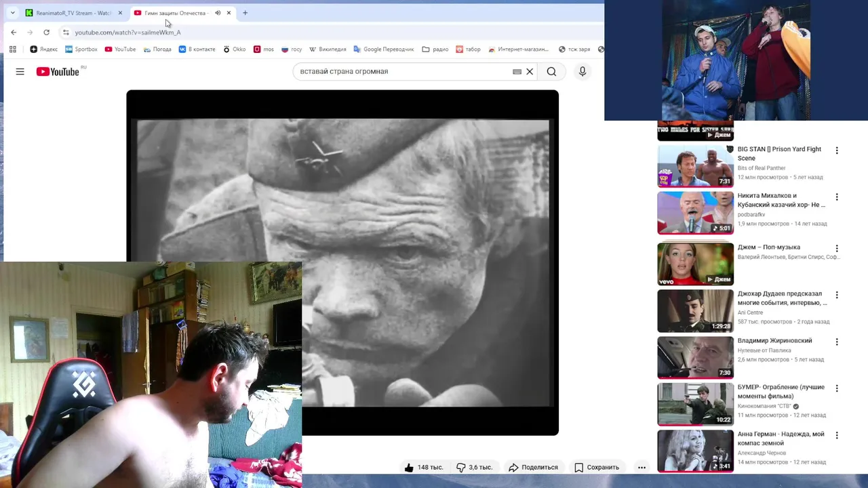Image resolution: width=868 pixels, height=488 pixels.
Task: Open the тсж заря bookmark
Action: (x=574, y=49)
